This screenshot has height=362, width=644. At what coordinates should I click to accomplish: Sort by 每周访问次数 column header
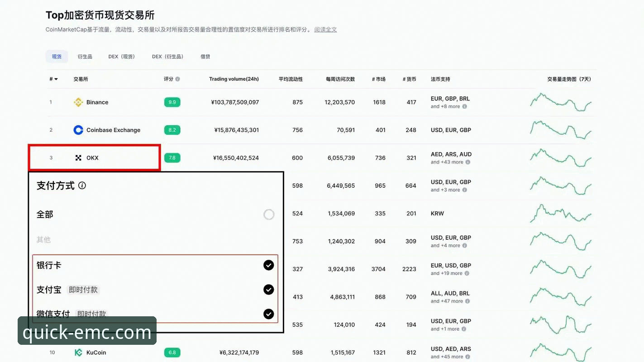tap(340, 79)
